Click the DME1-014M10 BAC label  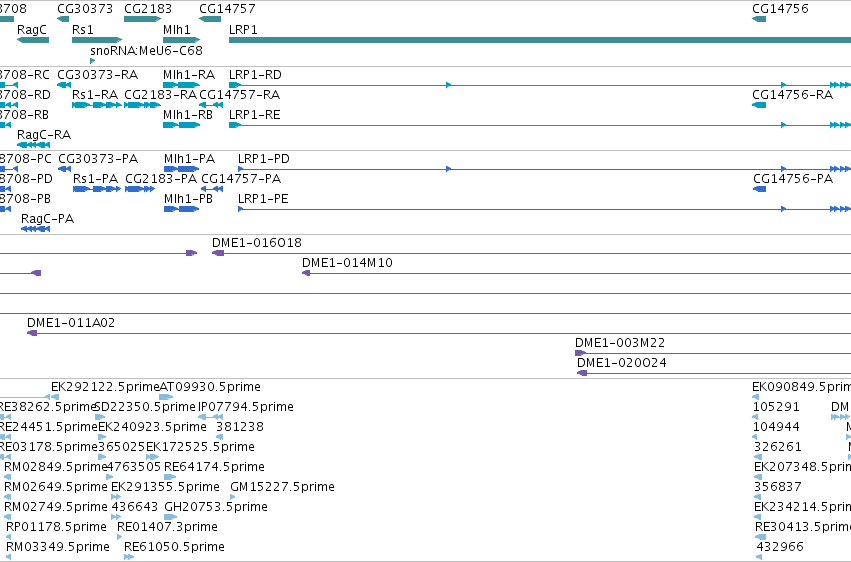(x=347, y=263)
